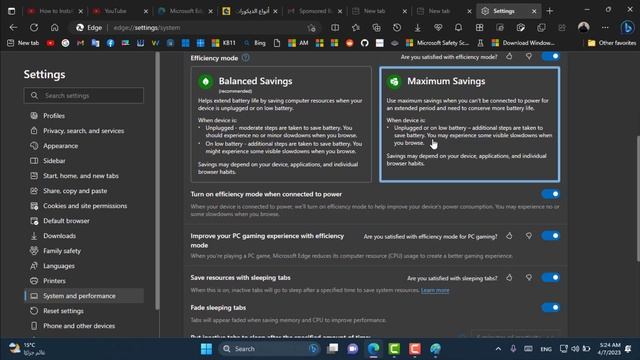Select the Balanced Savings option card
Viewport: 640px width, 360px height.
pyautogui.click(x=281, y=124)
